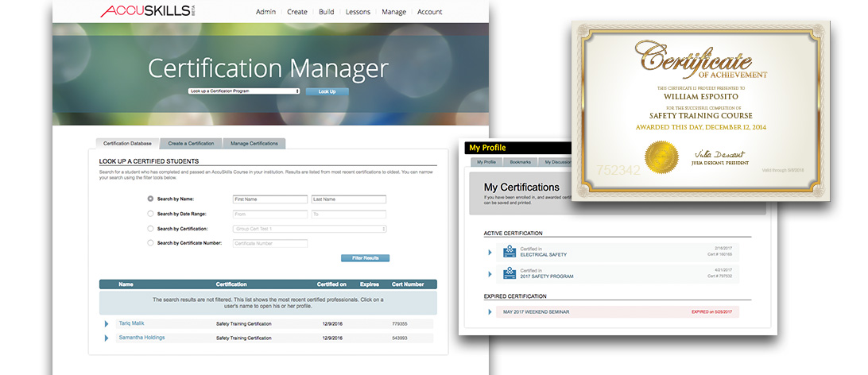Select the Search by Name radio button
This screenshot has width=868, height=375.
pos(151,199)
